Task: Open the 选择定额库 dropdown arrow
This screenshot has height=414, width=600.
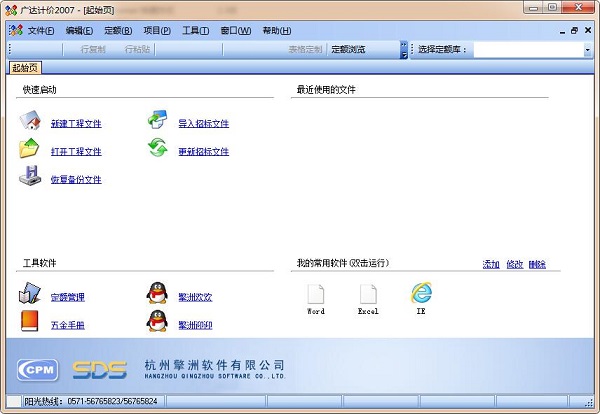Action: pyautogui.click(x=587, y=50)
